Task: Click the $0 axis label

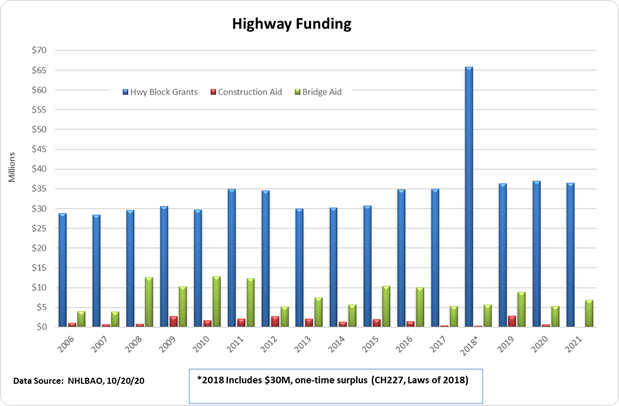Action: [41, 327]
